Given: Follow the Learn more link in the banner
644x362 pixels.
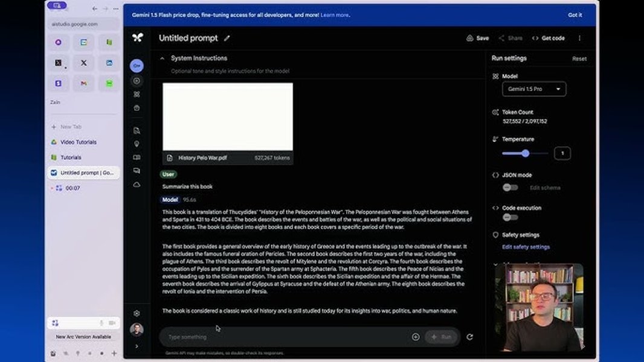Looking at the screenshot, I should 334,14.
